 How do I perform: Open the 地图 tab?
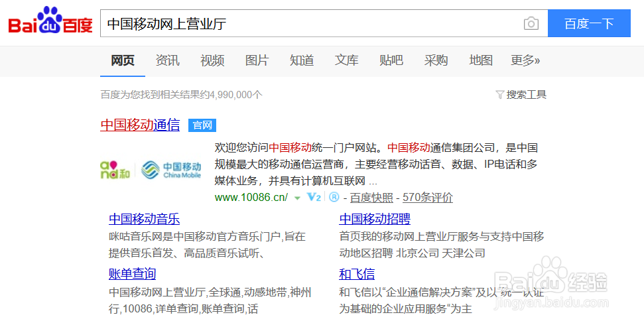481,60
